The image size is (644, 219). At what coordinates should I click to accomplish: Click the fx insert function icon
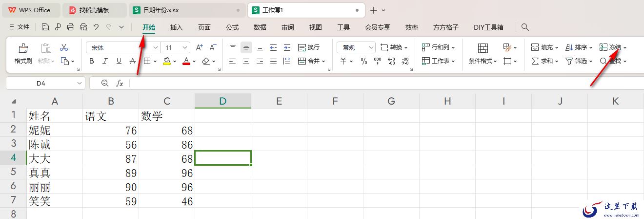tap(120, 84)
